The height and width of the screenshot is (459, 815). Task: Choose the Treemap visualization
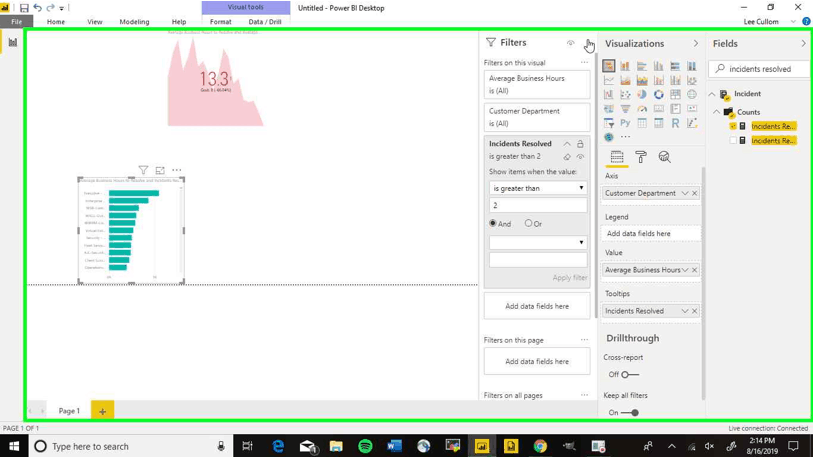point(675,95)
